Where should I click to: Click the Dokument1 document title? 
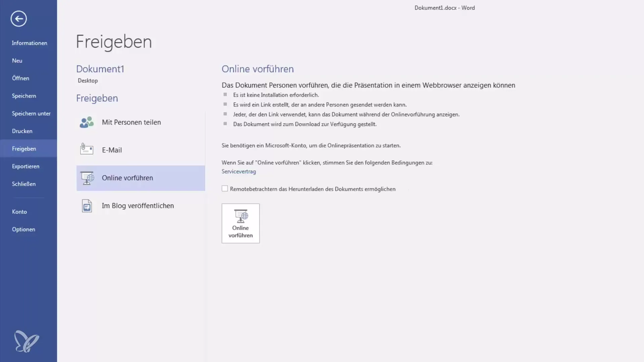click(100, 69)
